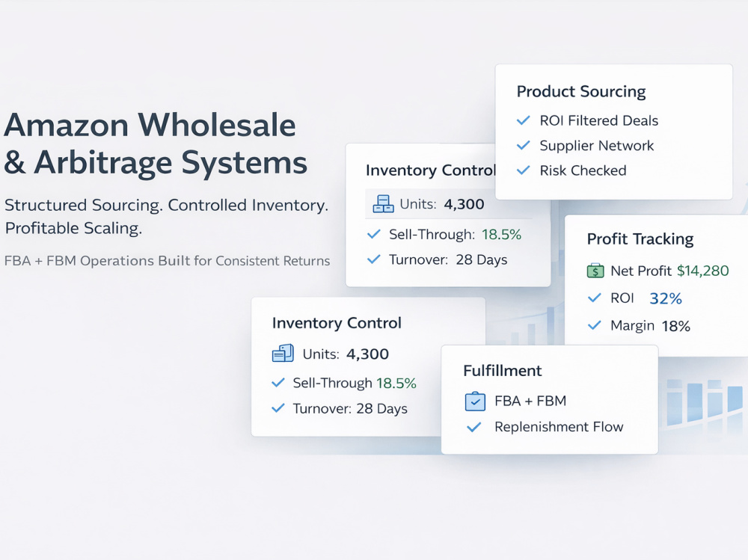Click the Sell-Through checkmark in the documents-icon Inventory card
The width and height of the screenshot is (748, 560).
(x=278, y=383)
